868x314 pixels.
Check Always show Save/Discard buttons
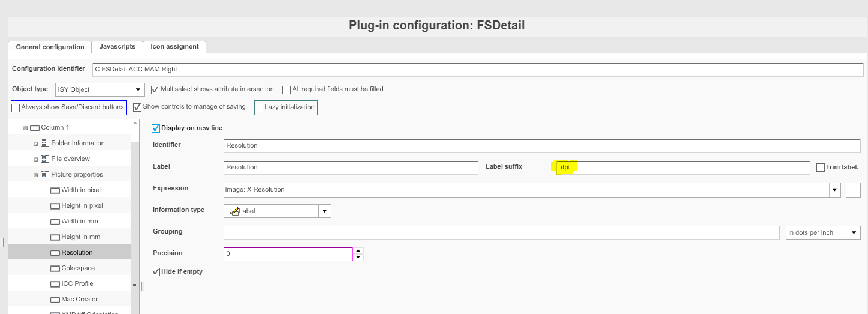[16, 107]
